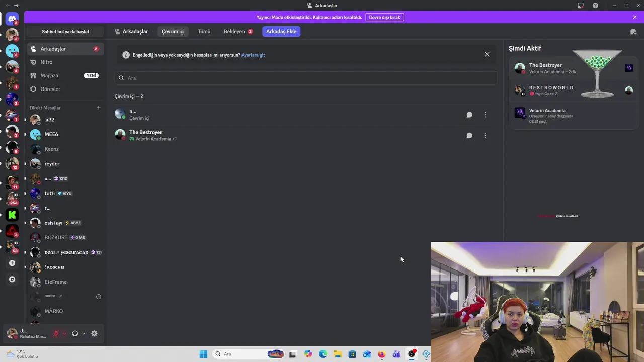
Task: Message The Bestroyer via chat bubble icon
Action: click(469, 135)
